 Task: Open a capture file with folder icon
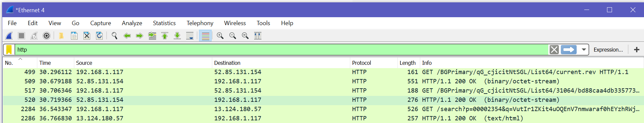61,36
